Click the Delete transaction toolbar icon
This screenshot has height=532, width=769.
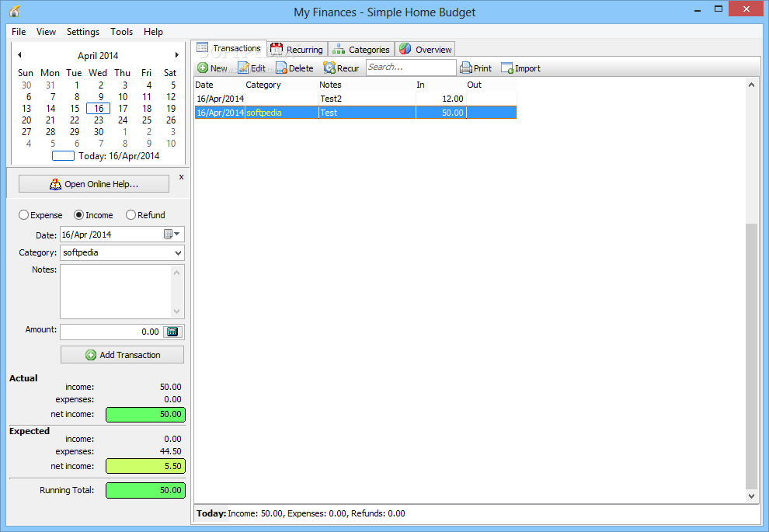[281, 68]
